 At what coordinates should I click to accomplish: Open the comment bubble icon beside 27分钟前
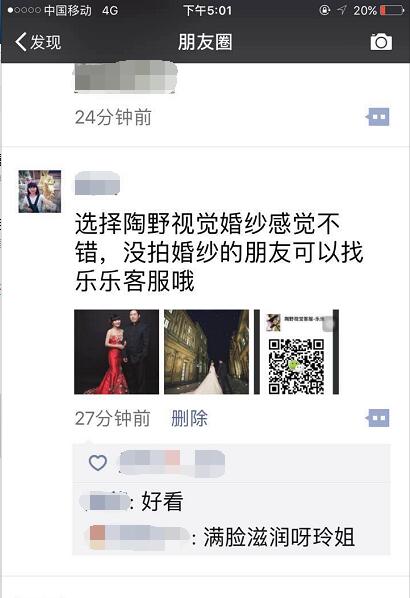coord(377,418)
